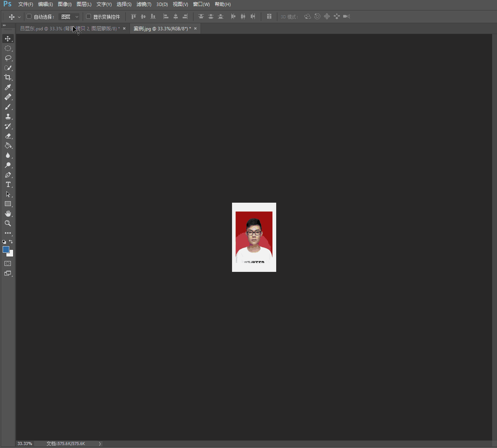Select the Elliptical Marquee tool
Image resolution: width=497 pixels, height=448 pixels.
tap(8, 49)
